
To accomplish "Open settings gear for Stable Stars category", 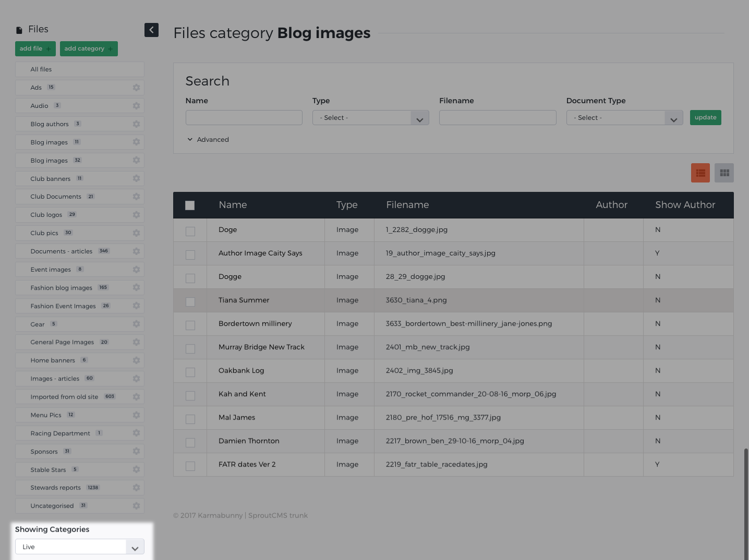I will point(136,469).
